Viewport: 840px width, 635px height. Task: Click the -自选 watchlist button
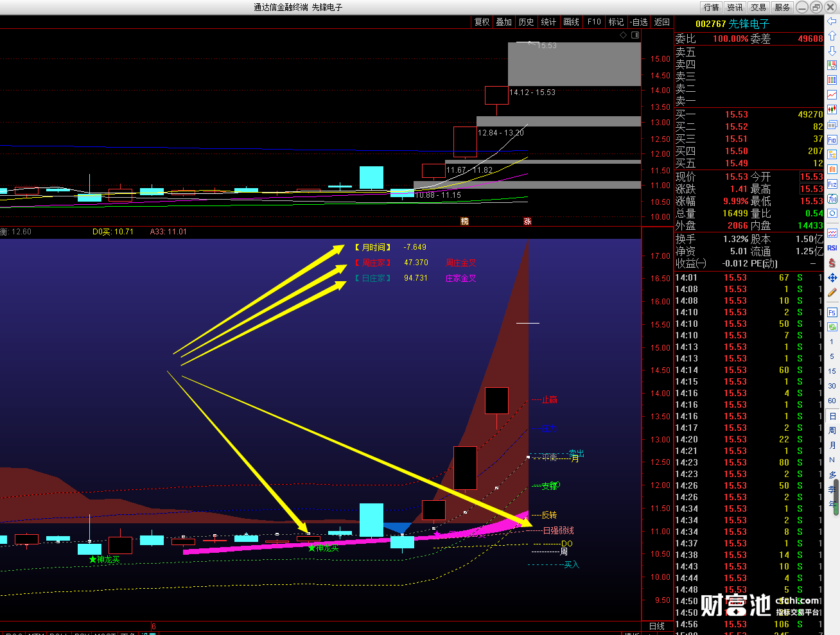[x=639, y=22]
